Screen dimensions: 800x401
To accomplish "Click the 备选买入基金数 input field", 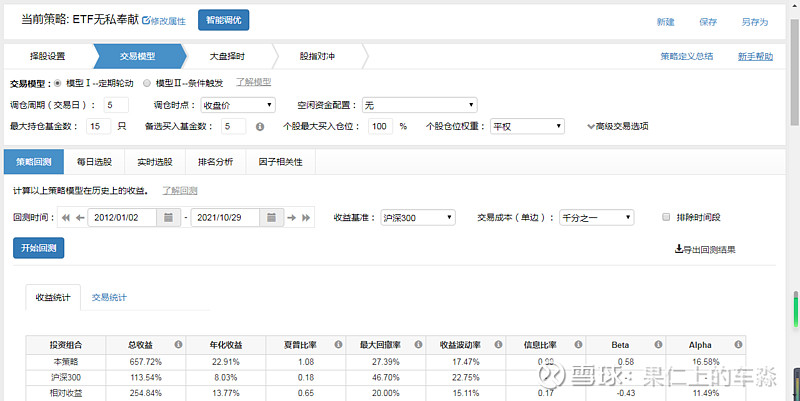I will click(x=234, y=127).
